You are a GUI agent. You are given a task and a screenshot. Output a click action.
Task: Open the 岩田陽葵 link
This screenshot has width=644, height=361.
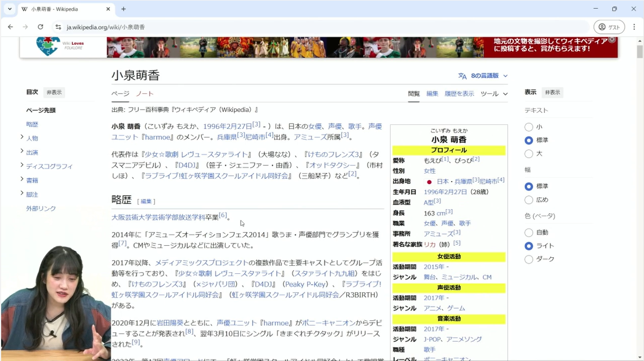(170, 323)
